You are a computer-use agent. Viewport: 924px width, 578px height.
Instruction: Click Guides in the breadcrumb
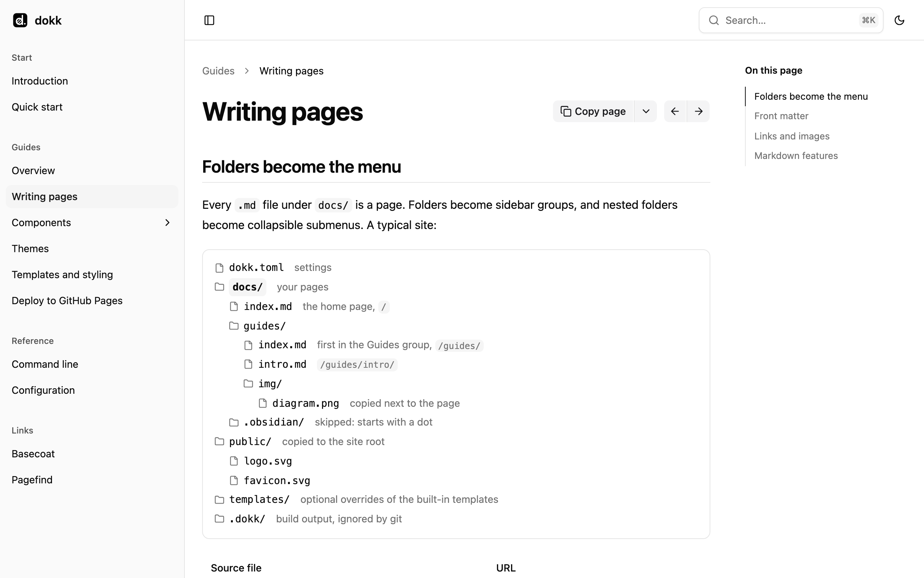coord(218,71)
